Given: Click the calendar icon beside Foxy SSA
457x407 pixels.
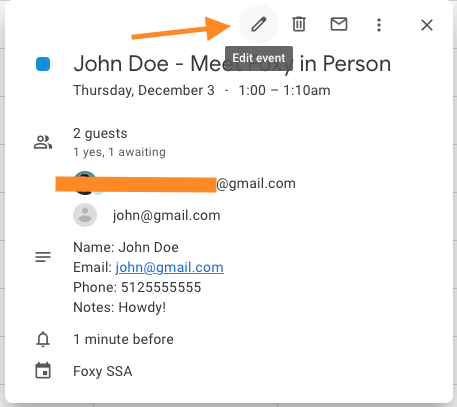Looking at the screenshot, I should (x=43, y=371).
